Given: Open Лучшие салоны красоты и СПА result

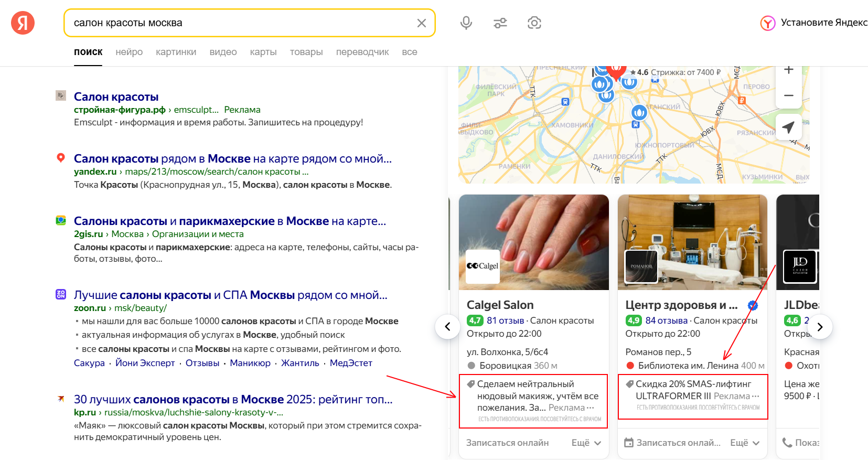Looking at the screenshot, I should coord(231,295).
